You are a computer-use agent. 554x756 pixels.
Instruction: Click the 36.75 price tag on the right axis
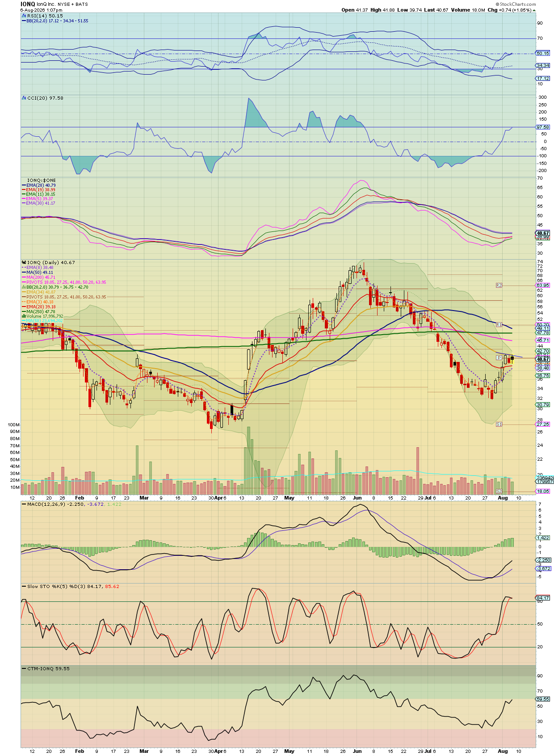click(x=543, y=375)
